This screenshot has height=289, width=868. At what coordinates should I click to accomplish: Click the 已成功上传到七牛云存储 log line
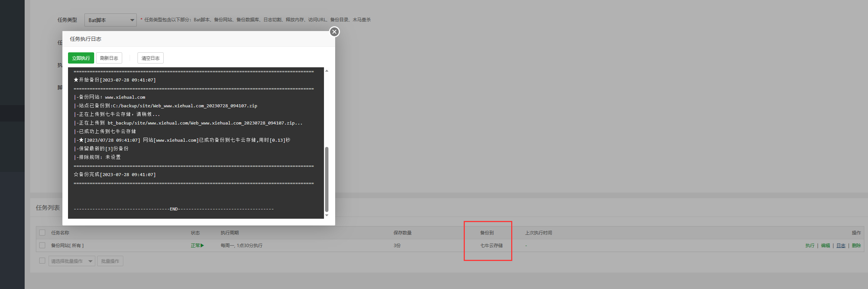105,132
